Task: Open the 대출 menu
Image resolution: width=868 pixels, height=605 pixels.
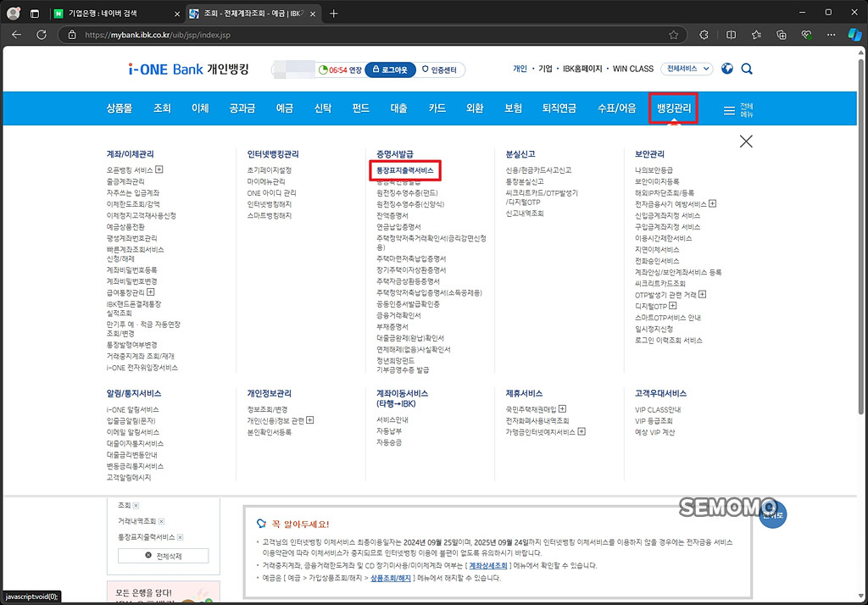Action: coord(398,108)
